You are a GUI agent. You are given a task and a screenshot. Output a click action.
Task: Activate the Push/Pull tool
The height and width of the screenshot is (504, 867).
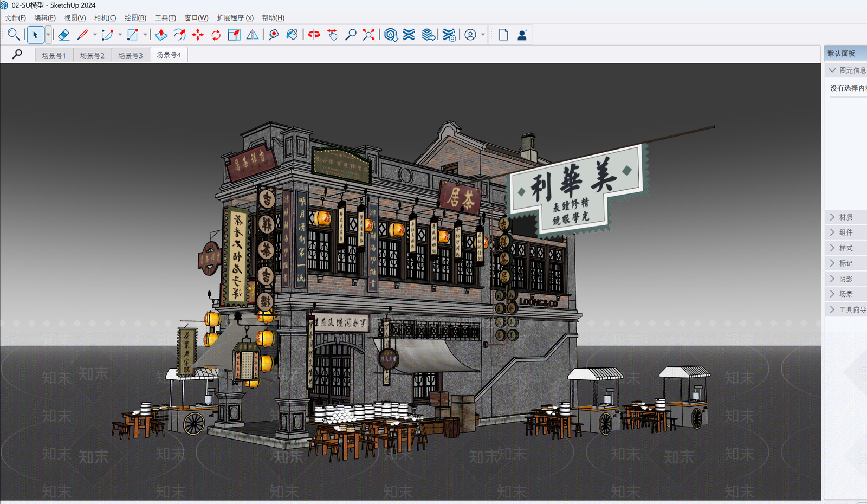[160, 34]
